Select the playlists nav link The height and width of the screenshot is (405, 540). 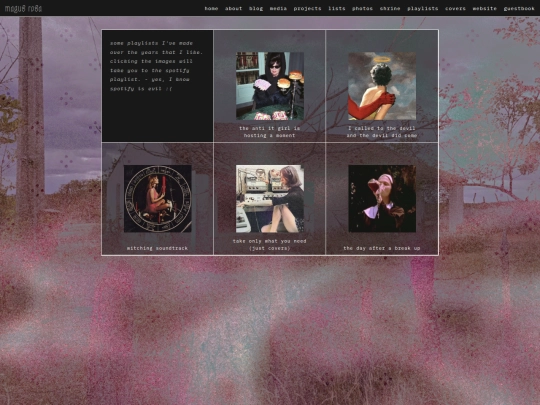click(423, 8)
